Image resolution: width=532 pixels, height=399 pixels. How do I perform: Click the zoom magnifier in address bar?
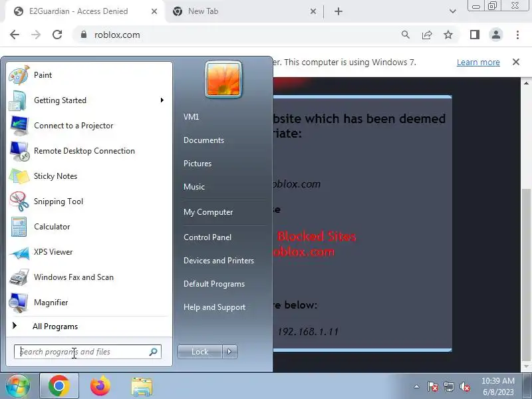click(x=406, y=35)
